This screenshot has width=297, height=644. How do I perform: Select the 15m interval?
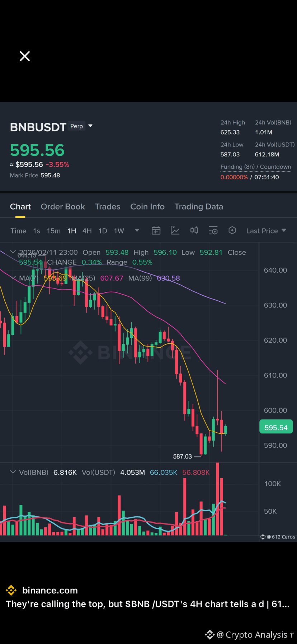(x=53, y=231)
